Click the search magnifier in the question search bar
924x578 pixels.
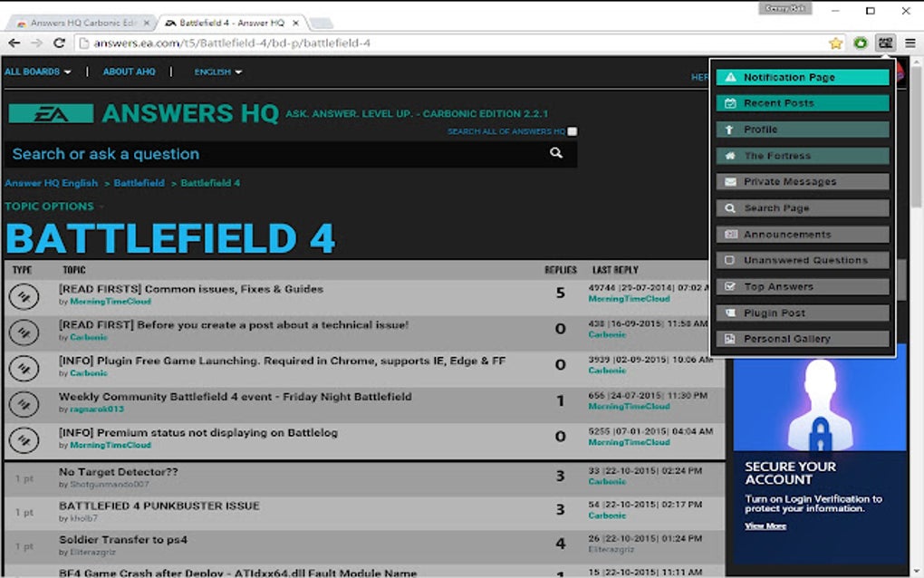pos(555,153)
